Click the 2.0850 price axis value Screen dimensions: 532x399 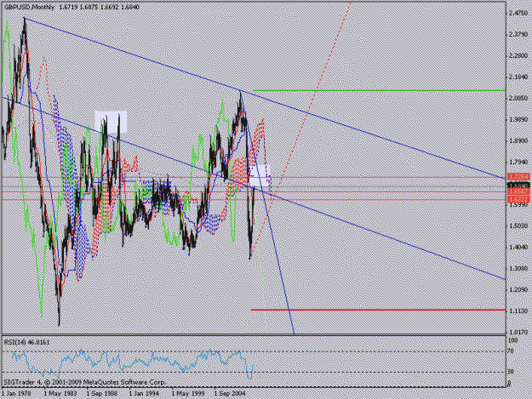pyautogui.click(x=518, y=99)
